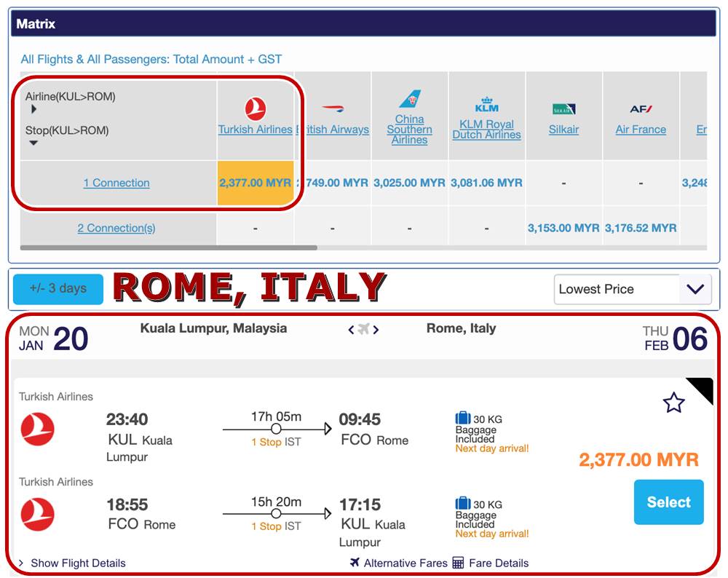Click return departure time 18:55
Screen dimensions: 728x578
click(x=127, y=504)
